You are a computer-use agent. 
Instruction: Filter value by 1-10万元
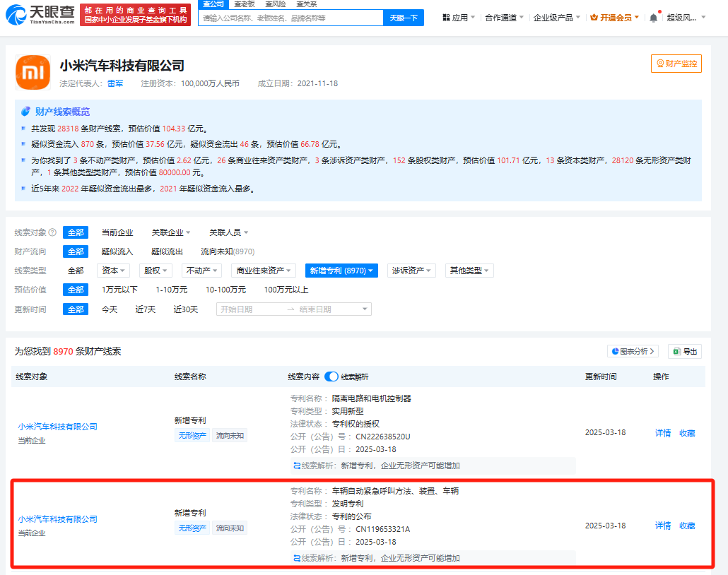click(x=171, y=290)
